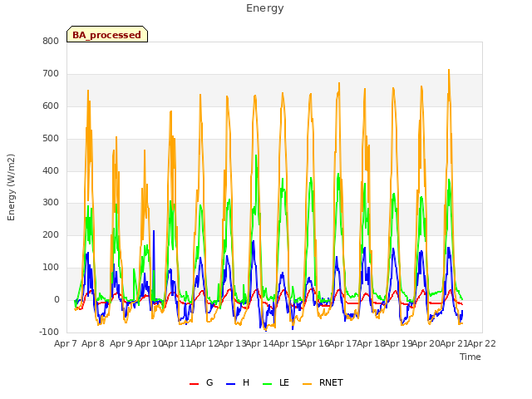Click the 800 y-axis tick label
The image size is (532, 399).
(x=51, y=41)
